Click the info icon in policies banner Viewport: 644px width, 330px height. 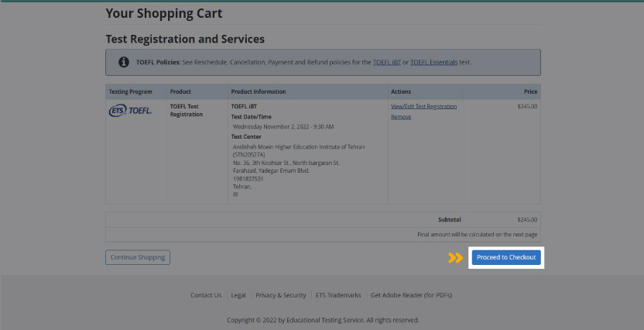pos(124,62)
